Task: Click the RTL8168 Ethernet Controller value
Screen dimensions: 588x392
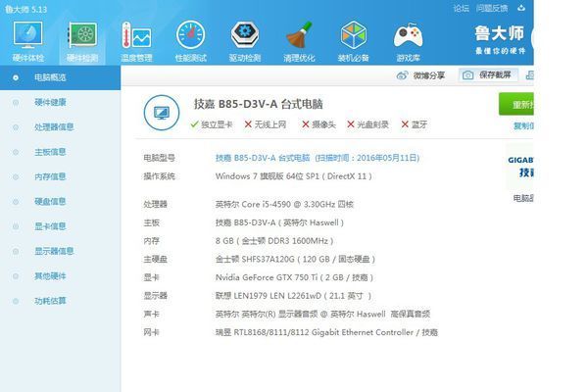Action: click(326, 332)
